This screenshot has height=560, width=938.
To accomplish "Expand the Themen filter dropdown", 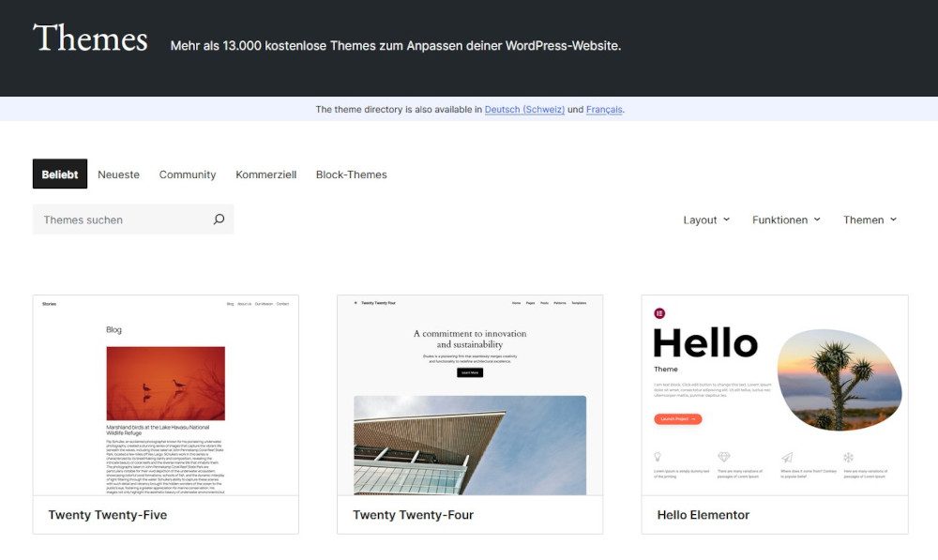I will coord(870,220).
